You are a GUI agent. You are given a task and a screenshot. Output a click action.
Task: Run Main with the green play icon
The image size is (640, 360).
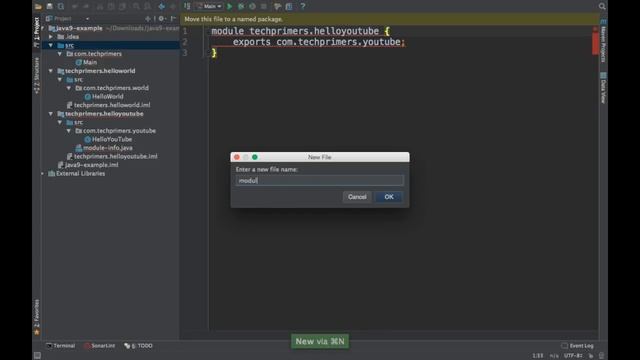click(x=230, y=6)
